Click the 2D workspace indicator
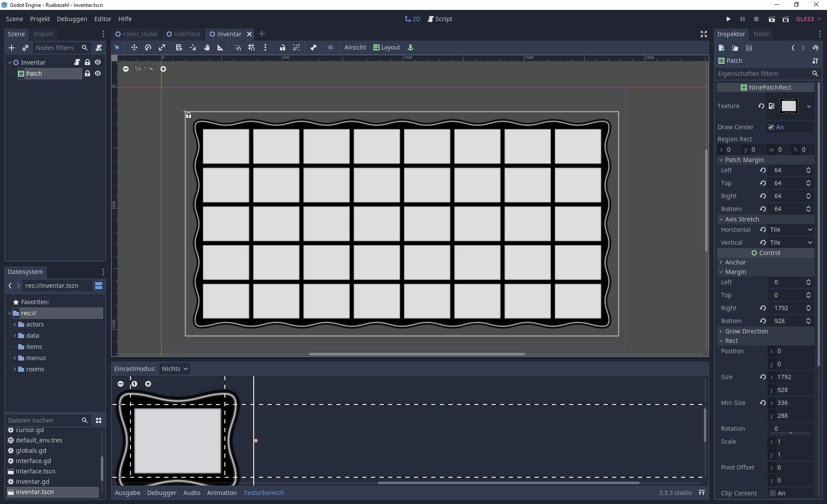This screenshot has height=504, width=827. [x=412, y=19]
